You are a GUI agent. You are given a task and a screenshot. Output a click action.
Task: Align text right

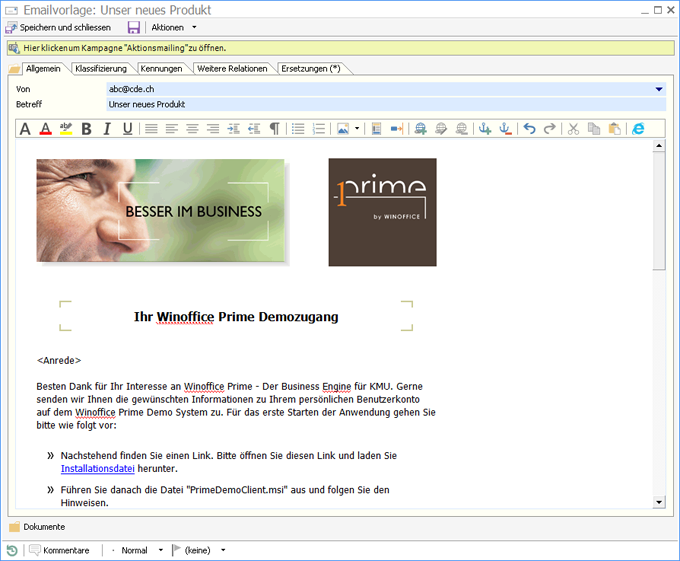[x=212, y=129]
